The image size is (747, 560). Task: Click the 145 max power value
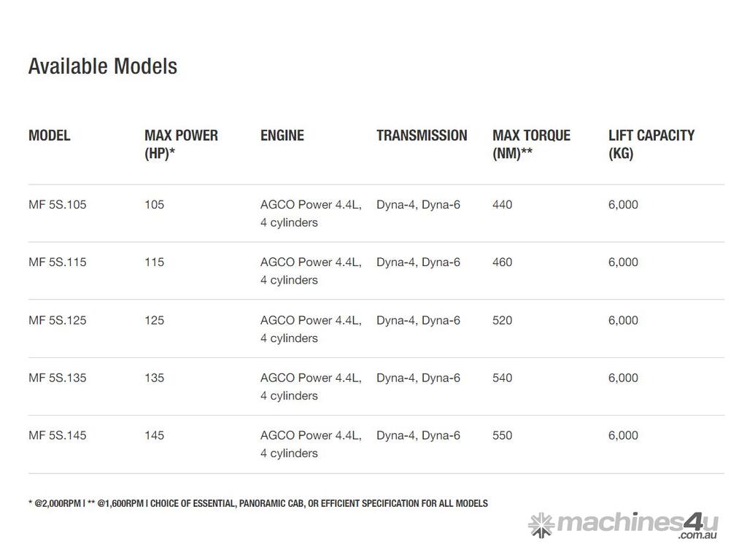point(155,435)
